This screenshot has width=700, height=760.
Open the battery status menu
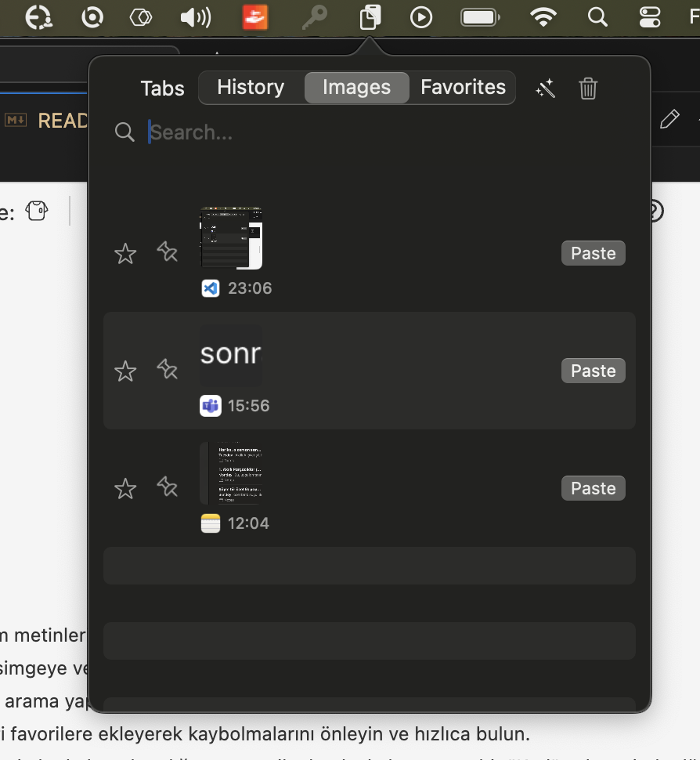(480, 17)
